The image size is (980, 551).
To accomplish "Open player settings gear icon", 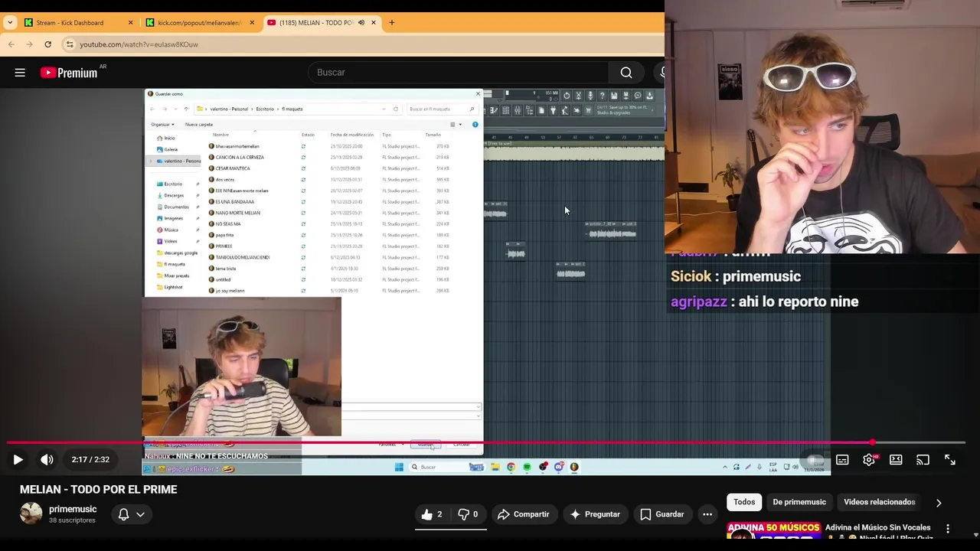I will (869, 460).
